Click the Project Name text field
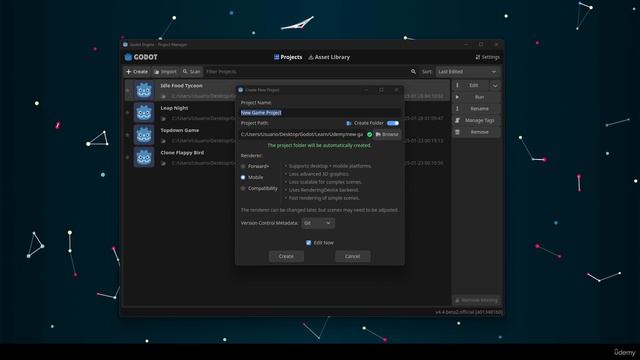This screenshot has width=640, height=360. pos(320,113)
